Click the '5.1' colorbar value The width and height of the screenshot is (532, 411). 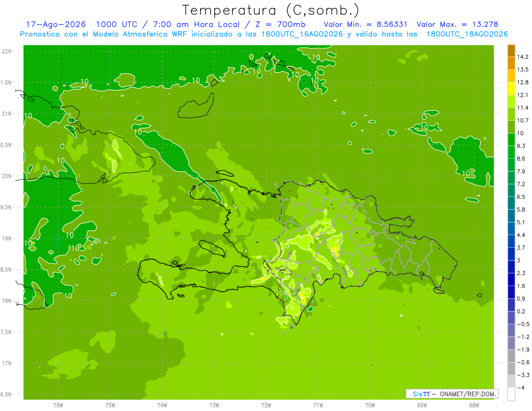coord(521,222)
